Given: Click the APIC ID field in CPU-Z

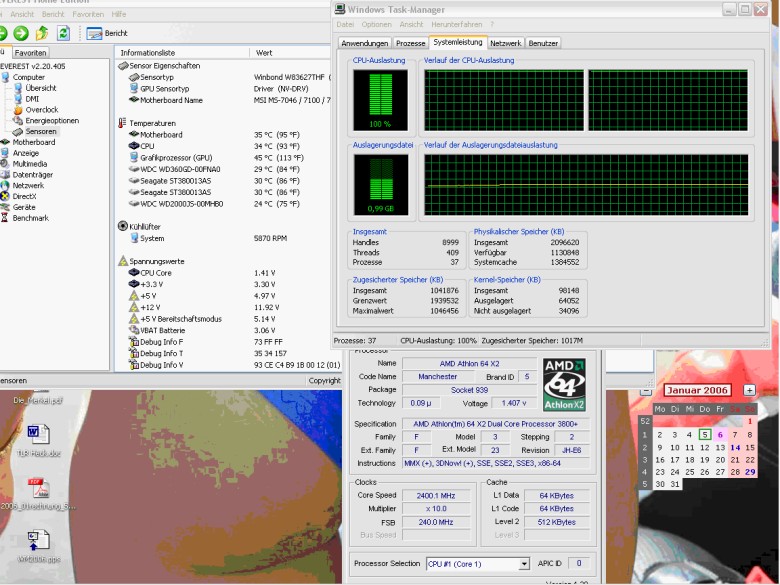Looking at the screenshot, I should (x=579, y=564).
